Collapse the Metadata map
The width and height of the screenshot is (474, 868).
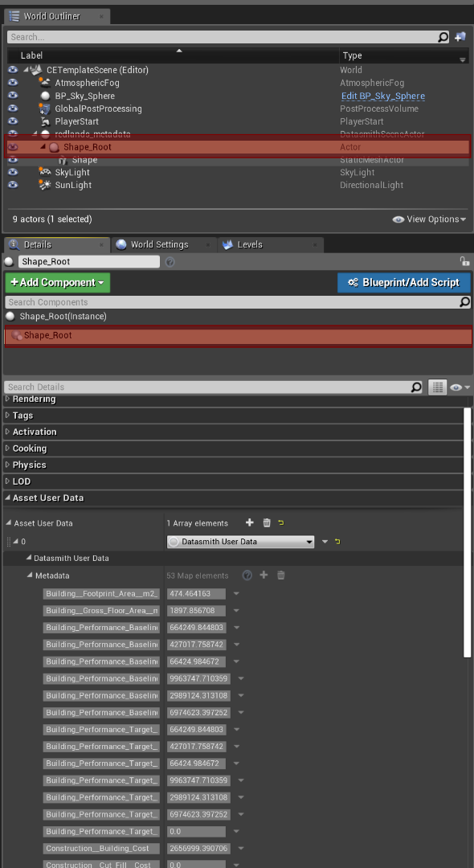(30, 575)
